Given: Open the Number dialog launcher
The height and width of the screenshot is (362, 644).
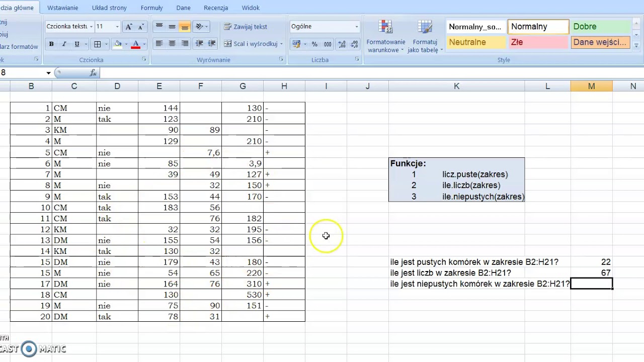Looking at the screenshot, I should click(x=357, y=59).
